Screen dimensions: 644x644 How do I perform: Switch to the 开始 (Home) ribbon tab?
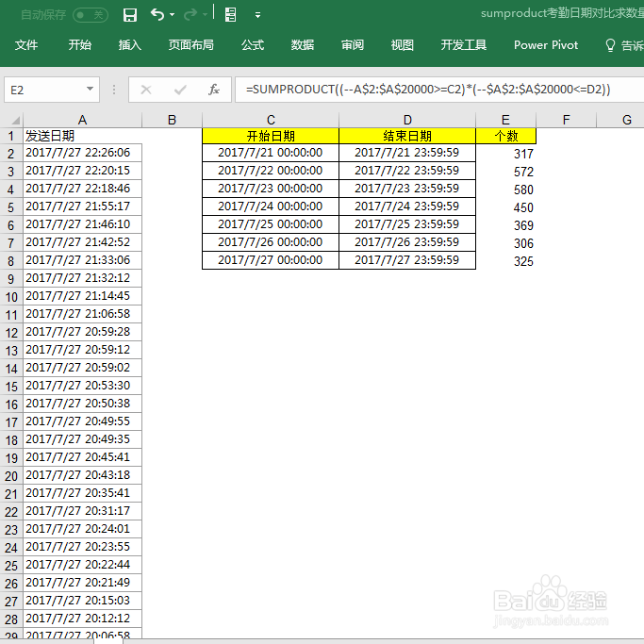[80, 44]
